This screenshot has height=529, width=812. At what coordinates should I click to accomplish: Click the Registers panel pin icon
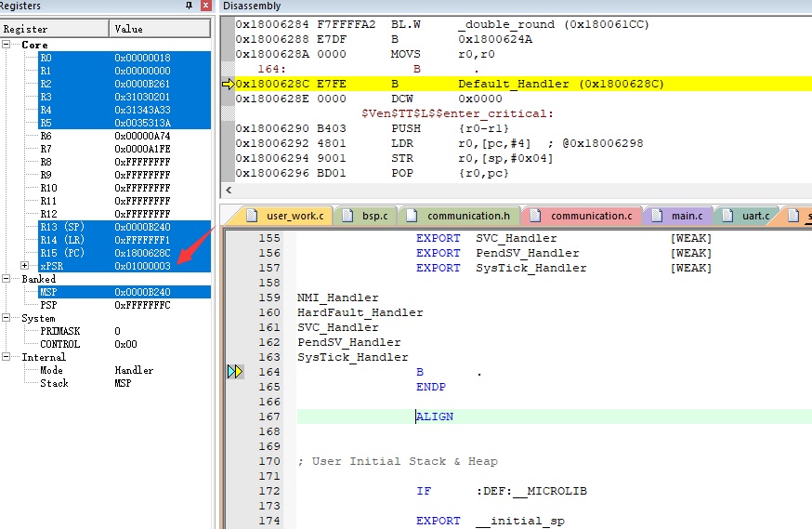pyautogui.click(x=191, y=7)
